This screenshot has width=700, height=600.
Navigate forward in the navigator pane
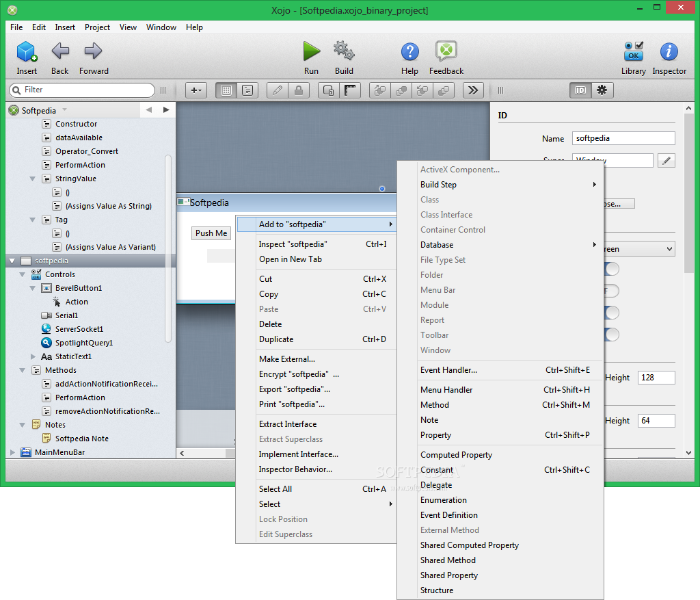[x=166, y=110]
